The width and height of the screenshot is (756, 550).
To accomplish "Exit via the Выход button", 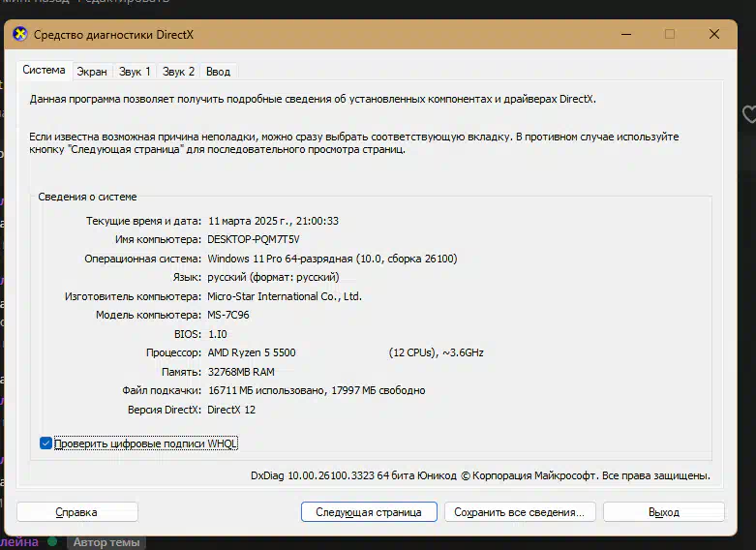I will (x=664, y=512).
